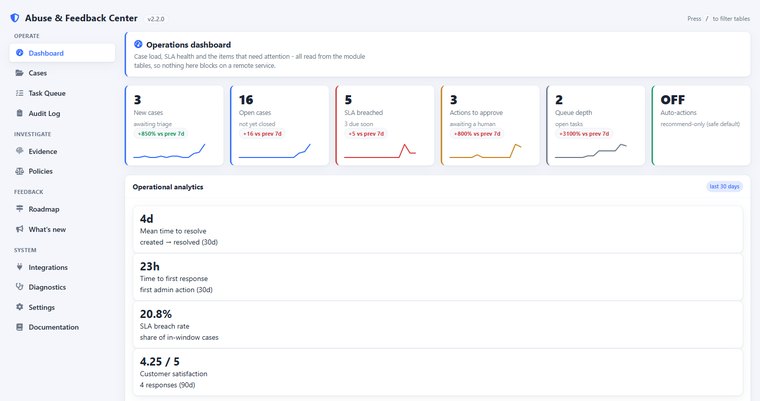Click the Mean time to resolve tile
This screenshot has height=401, width=760.
(438, 230)
